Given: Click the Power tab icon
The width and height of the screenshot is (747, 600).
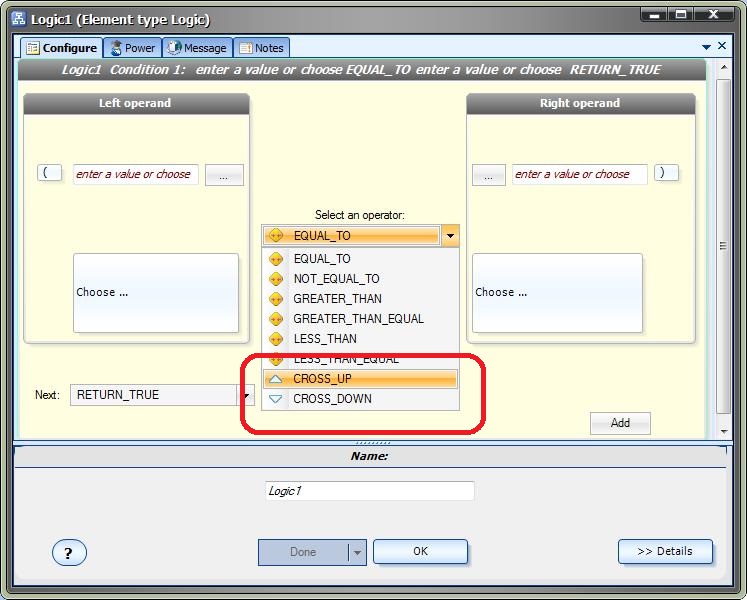Looking at the screenshot, I should [x=116, y=48].
